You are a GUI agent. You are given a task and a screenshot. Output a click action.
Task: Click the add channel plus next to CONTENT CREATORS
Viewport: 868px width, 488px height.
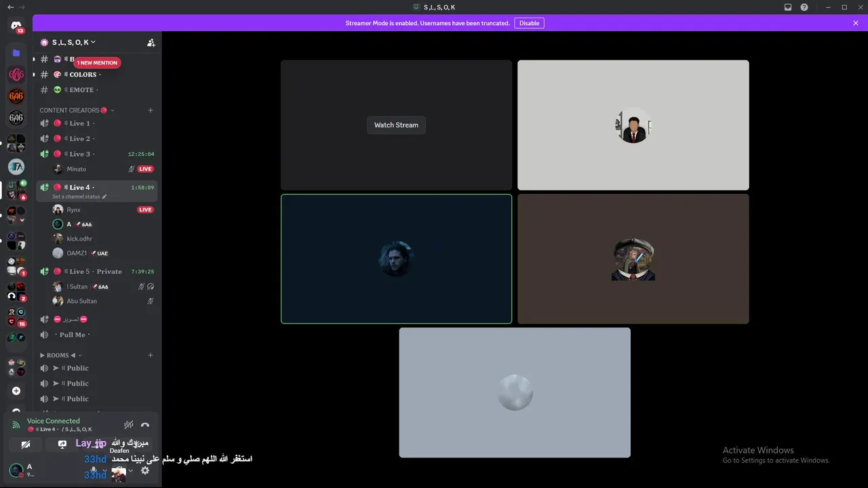[x=151, y=110]
